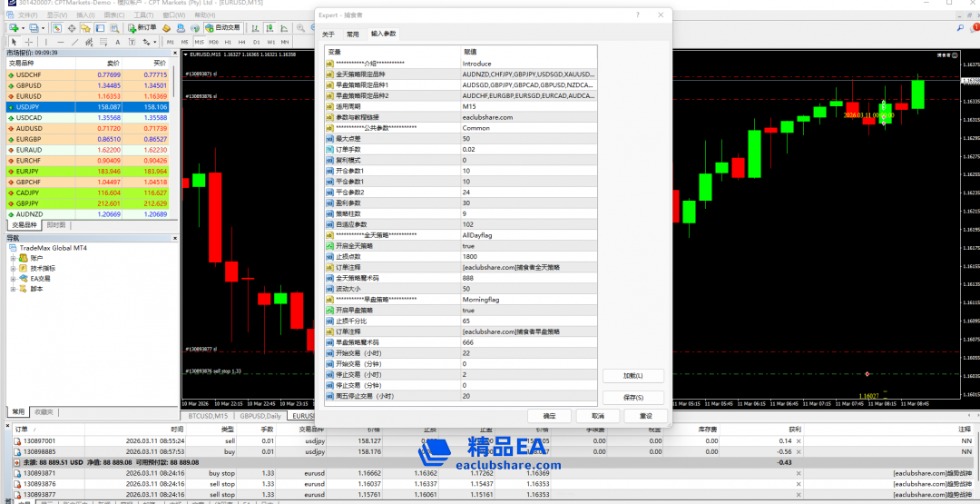Select the BTCUSD,M15 chart tab
980x504 pixels.
208,415
